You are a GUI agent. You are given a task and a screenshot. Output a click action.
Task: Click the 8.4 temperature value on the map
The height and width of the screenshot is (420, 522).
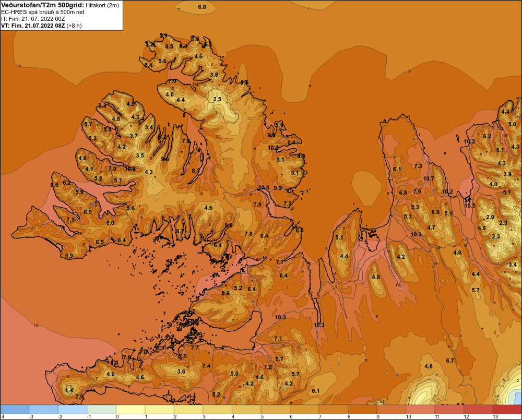(183, 46)
